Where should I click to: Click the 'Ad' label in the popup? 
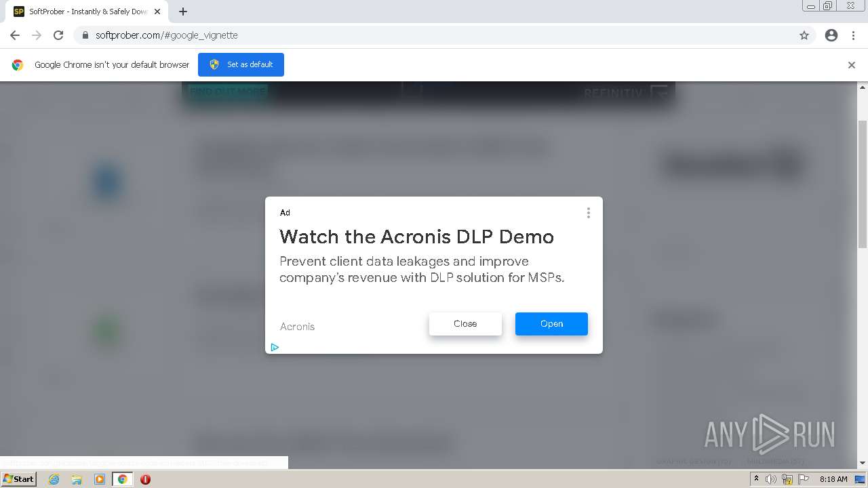pos(285,213)
